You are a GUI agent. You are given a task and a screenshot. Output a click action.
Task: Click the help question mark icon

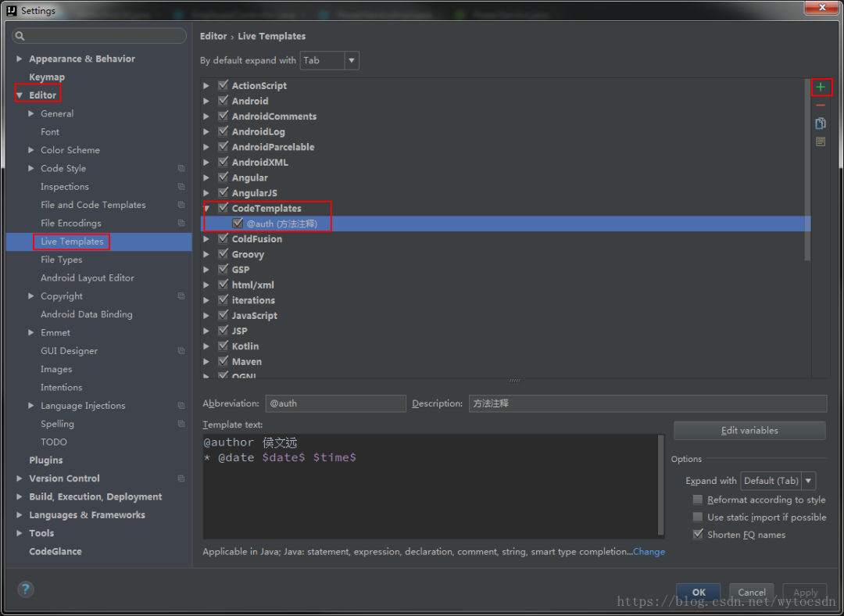27,589
